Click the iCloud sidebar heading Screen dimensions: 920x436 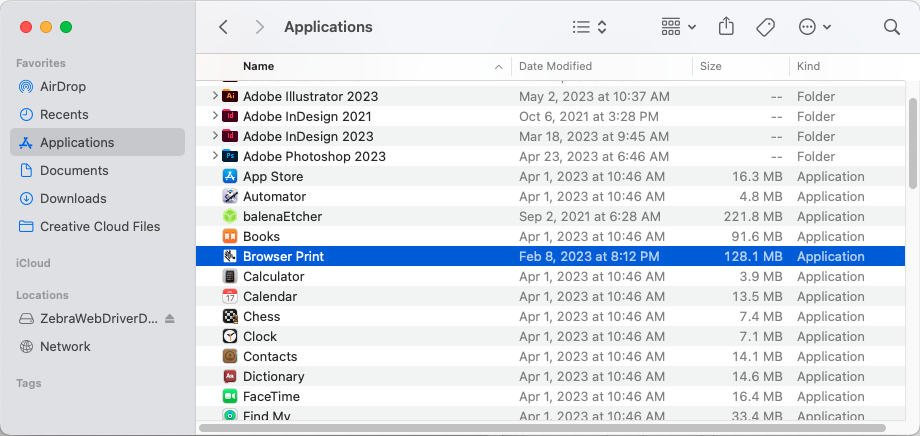click(x=33, y=263)
